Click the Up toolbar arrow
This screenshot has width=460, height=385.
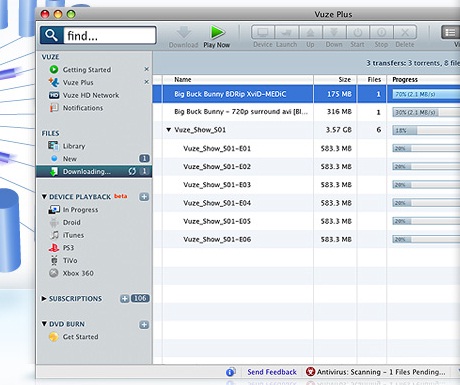pyautogui.click(x=310, y=33)
